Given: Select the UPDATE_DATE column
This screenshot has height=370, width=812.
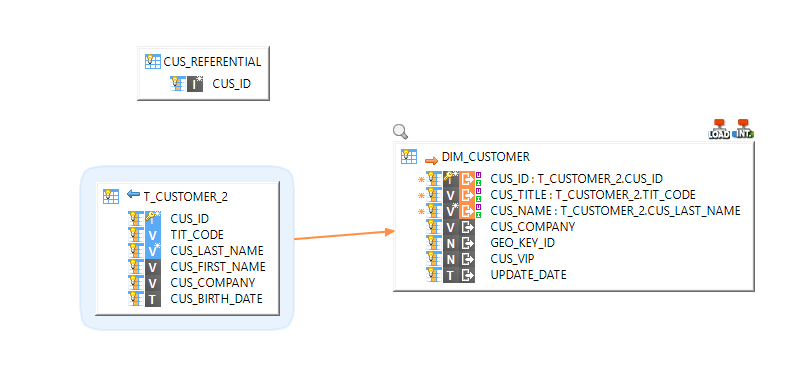Looking at the screenshot, I should tap(528, 275).
